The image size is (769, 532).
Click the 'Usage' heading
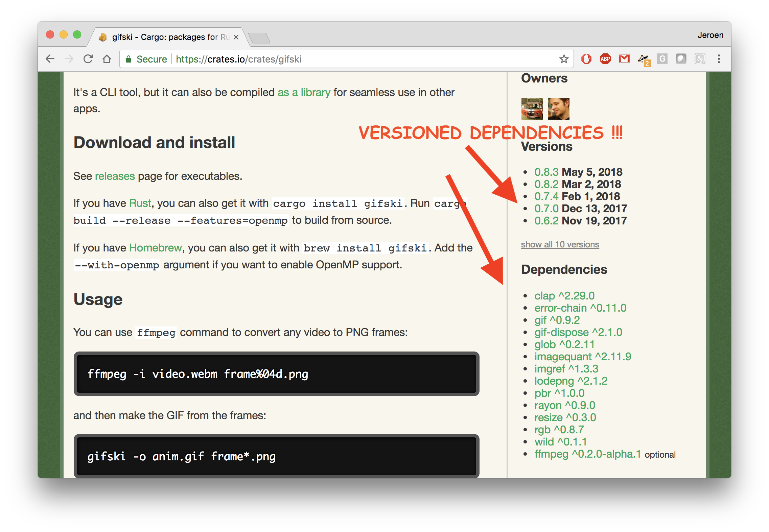[x=98, y=299]
